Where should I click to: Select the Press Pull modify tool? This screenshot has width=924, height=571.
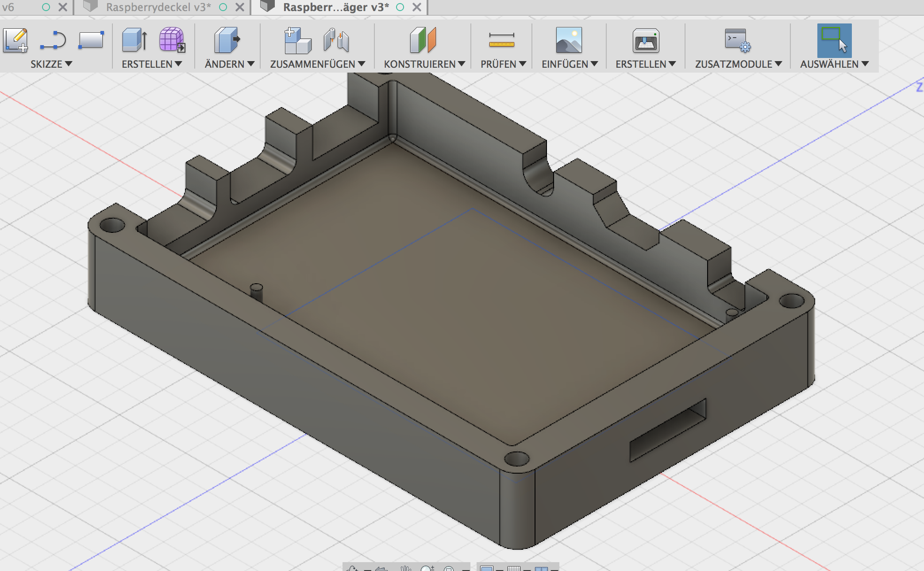(227, 40)
